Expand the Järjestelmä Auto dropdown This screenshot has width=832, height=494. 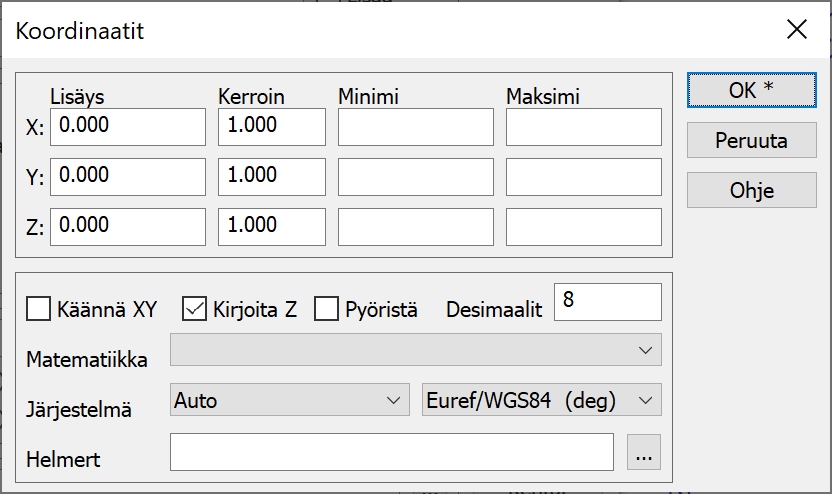(x=290, y=401)
